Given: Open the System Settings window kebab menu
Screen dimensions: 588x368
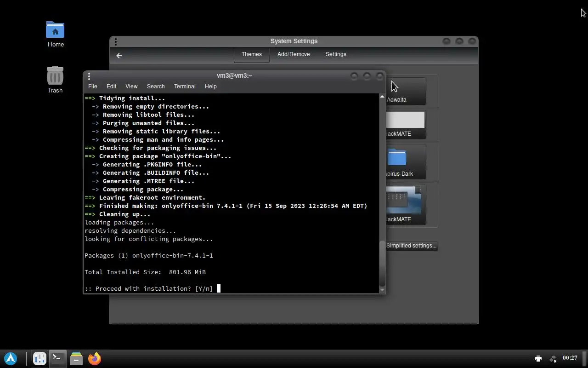Looking at the screenshot, I should point(116,42).
